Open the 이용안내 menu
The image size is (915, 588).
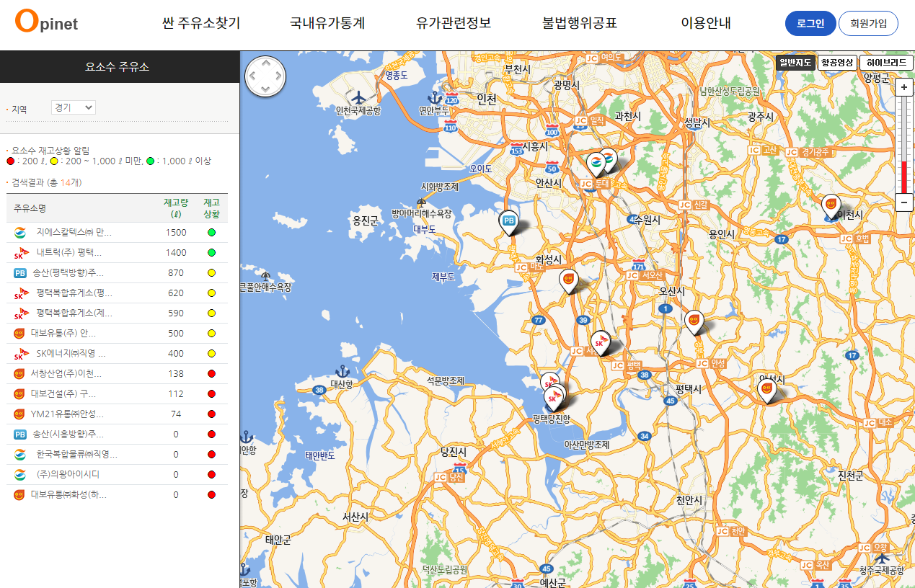pyautogui.click(x=706, y=23)
